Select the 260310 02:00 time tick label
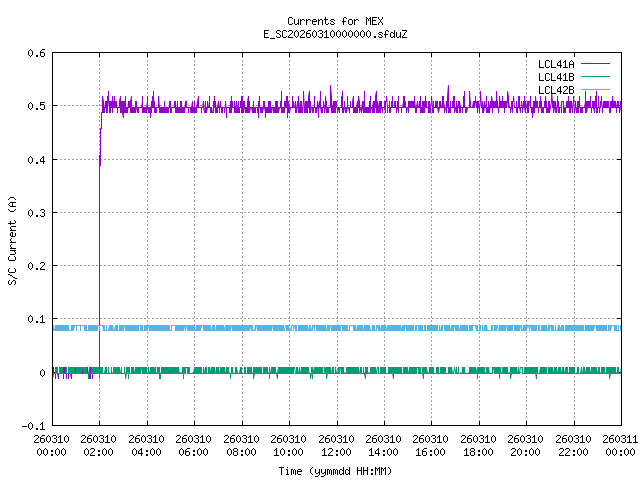 [99, 445]
